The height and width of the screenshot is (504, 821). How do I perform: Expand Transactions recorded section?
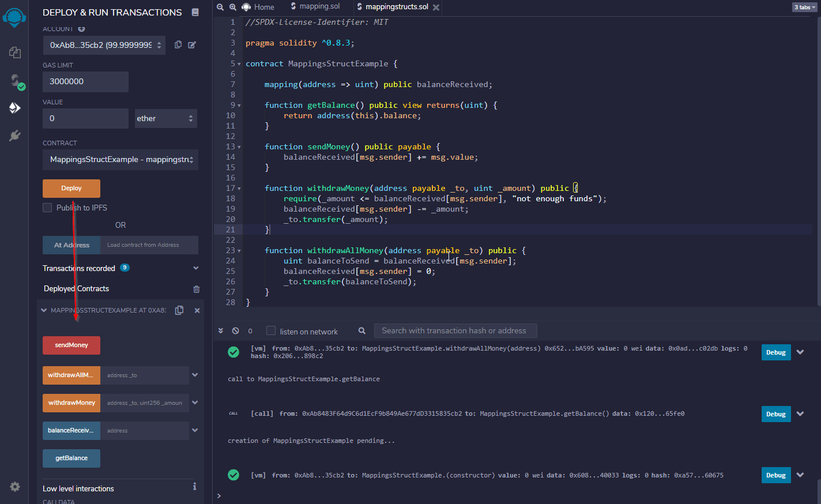(196, 268)
